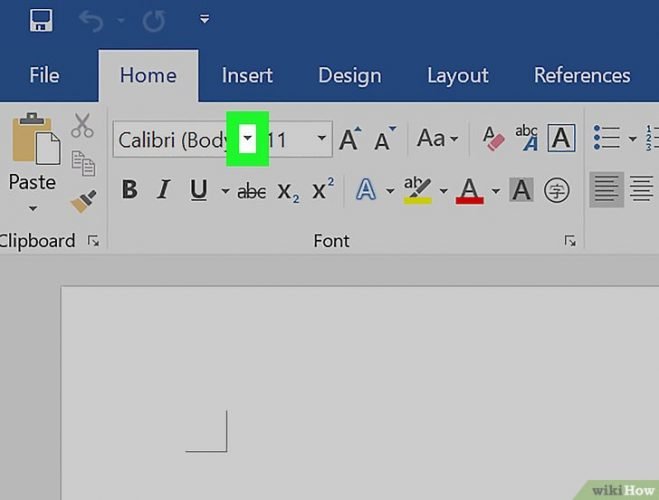Screen dimensions: 659x500
Task: Toggle Bold formatting
Action: pos(129,190)
